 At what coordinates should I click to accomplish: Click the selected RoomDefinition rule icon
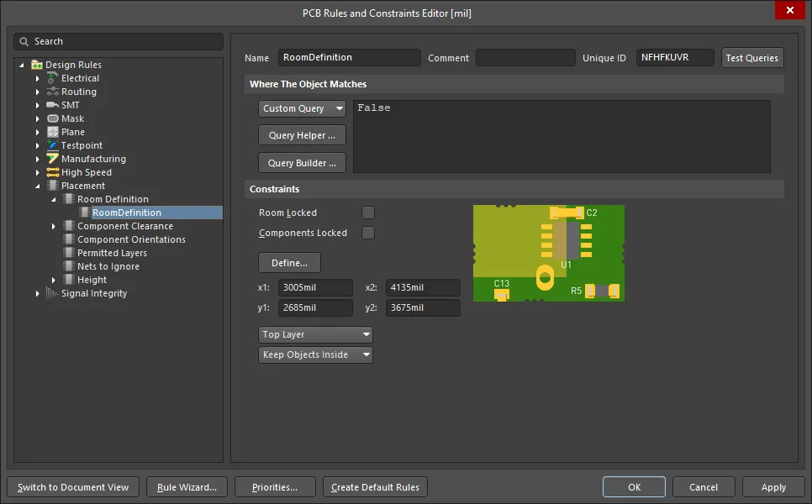[85, 213]
